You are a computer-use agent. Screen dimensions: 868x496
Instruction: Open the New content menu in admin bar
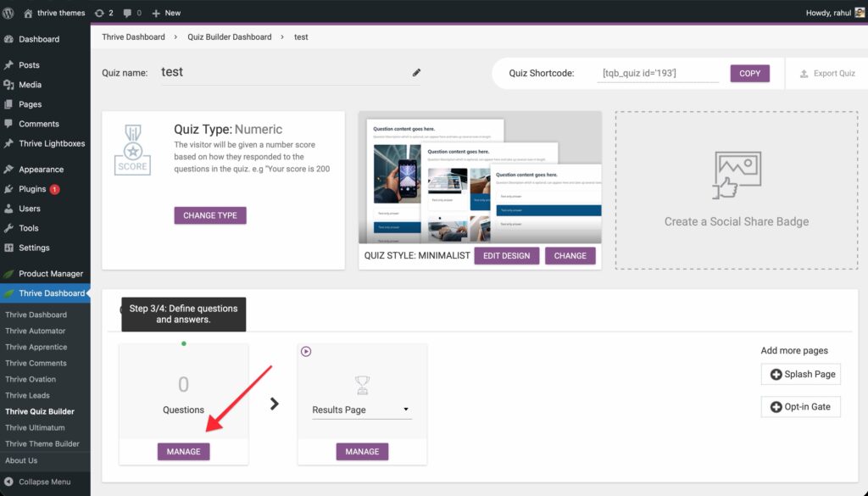[x=166, y=13]
